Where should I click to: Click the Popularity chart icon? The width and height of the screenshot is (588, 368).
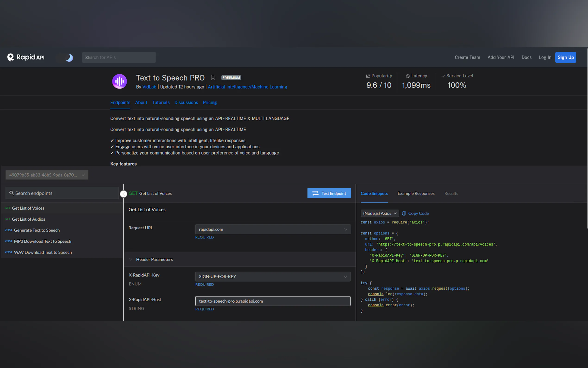[368, 76]
